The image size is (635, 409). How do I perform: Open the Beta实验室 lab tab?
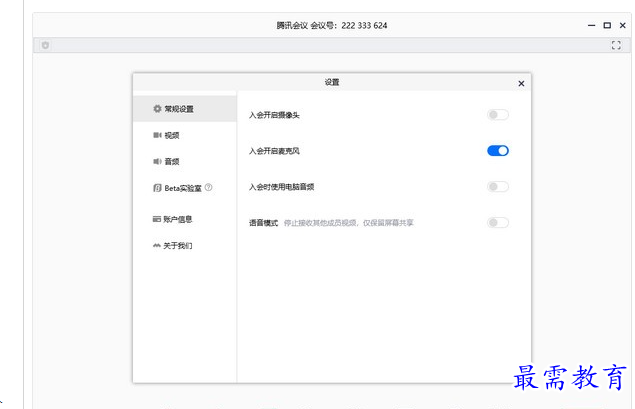(x=185, y=188)
